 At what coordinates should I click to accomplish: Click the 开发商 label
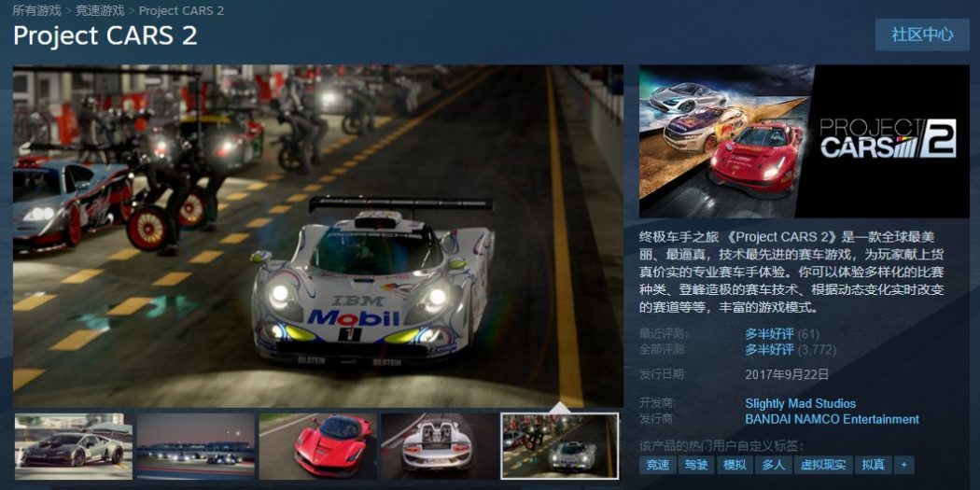tap(657, 404)
